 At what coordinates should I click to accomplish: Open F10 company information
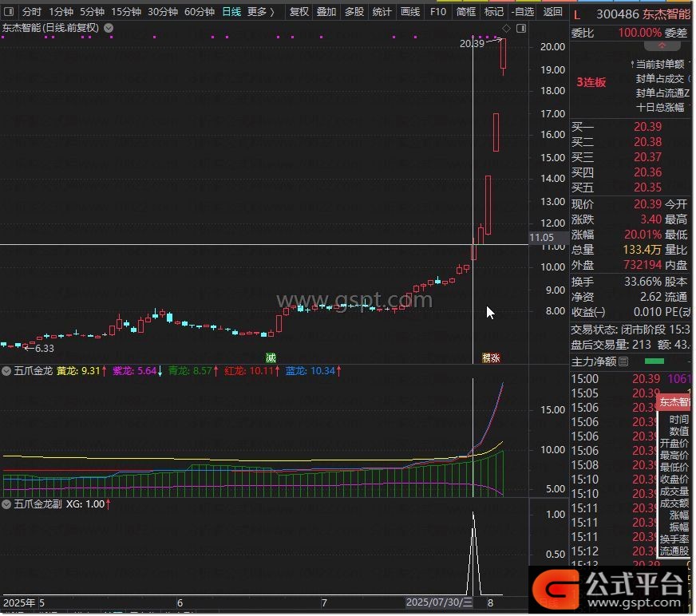tap(439, 11)
